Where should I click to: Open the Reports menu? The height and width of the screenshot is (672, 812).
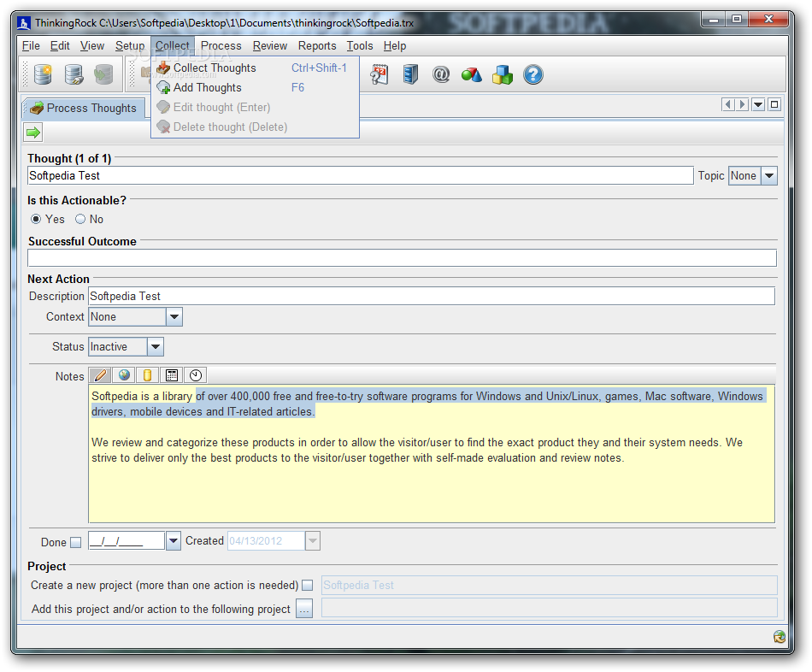pyautogui.click(x=317, y=45)
